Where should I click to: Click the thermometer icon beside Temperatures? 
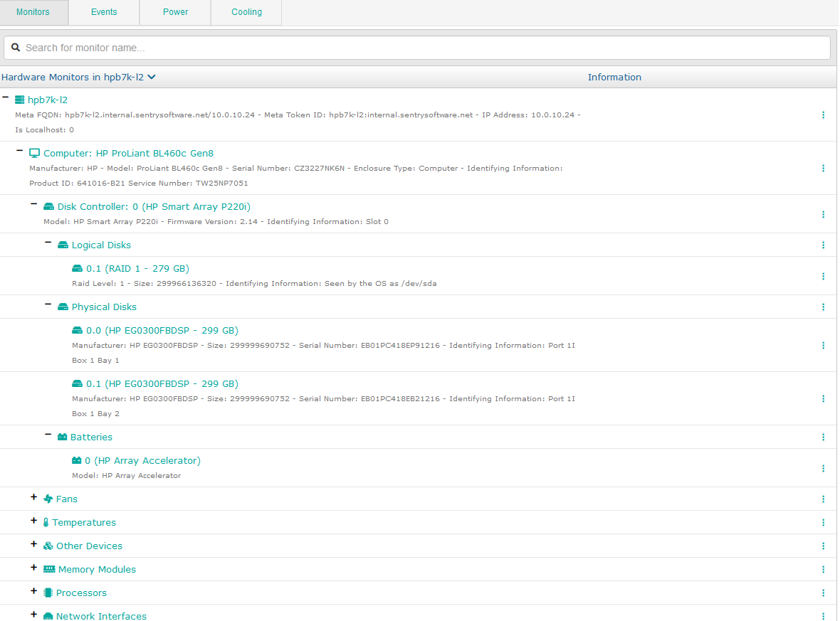coord(46,522)
